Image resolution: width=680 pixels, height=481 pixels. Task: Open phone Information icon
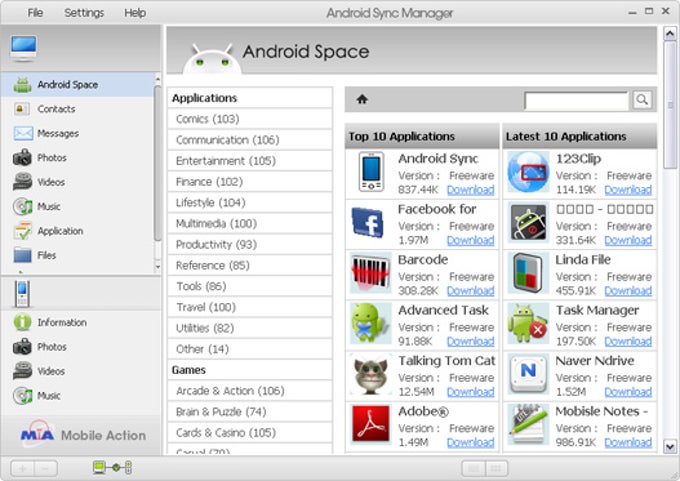[22, 322]
